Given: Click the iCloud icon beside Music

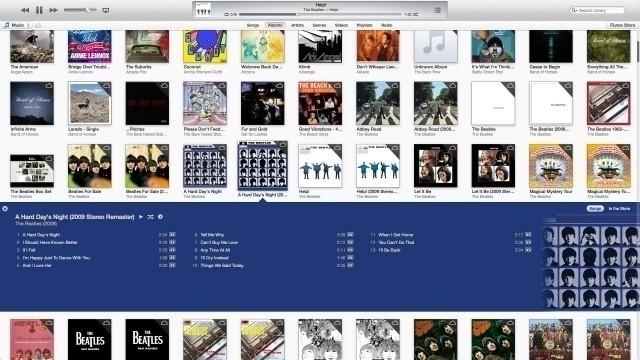Looking at the screenshot, I should [x=38, y=25].
